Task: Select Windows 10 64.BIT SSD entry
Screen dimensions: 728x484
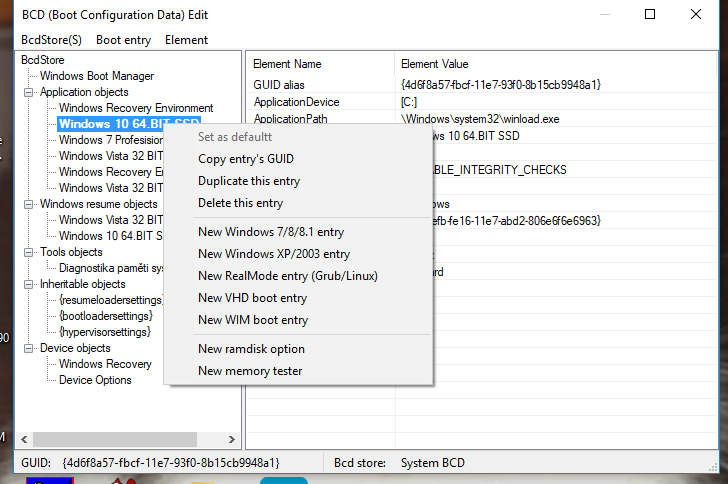Action: [129, 124]
